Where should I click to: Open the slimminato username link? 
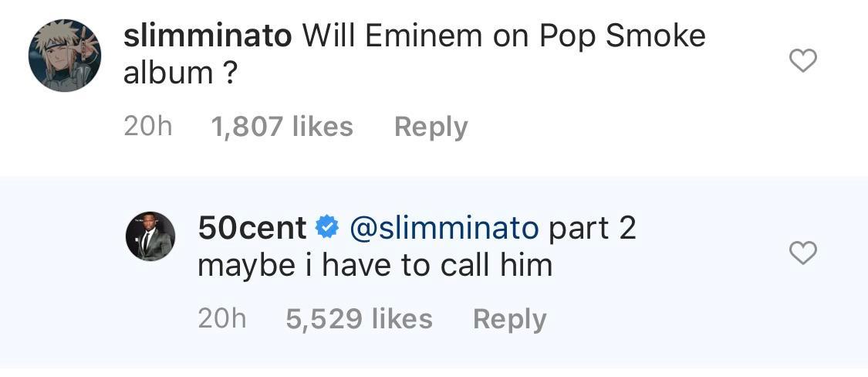pos(208,36)
